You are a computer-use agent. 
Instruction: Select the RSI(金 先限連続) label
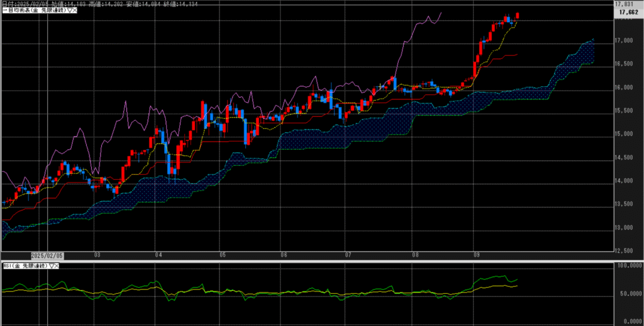tap(25, 267)
